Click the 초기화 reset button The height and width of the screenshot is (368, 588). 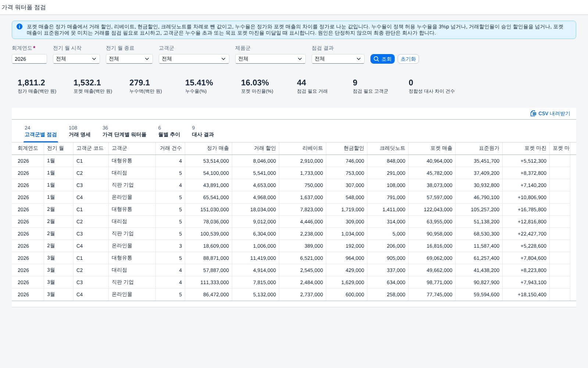pyautogui.click(x=408, y=59)
